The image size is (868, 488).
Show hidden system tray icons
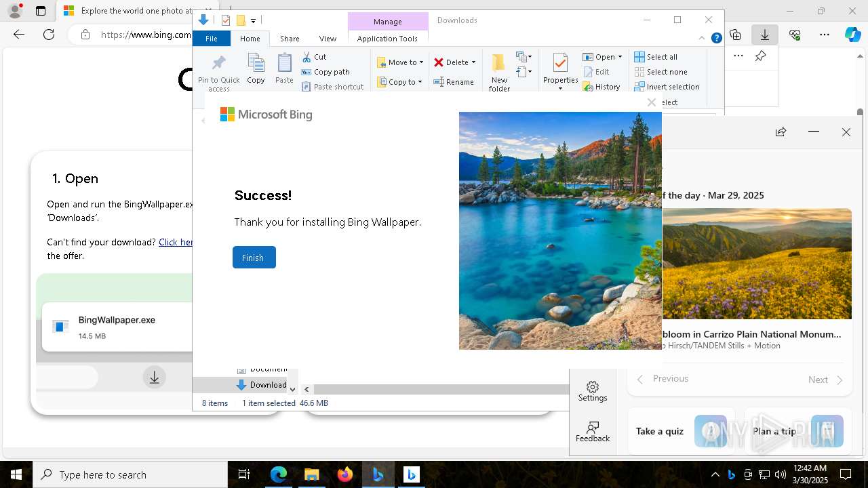click(x=715, y=474)
